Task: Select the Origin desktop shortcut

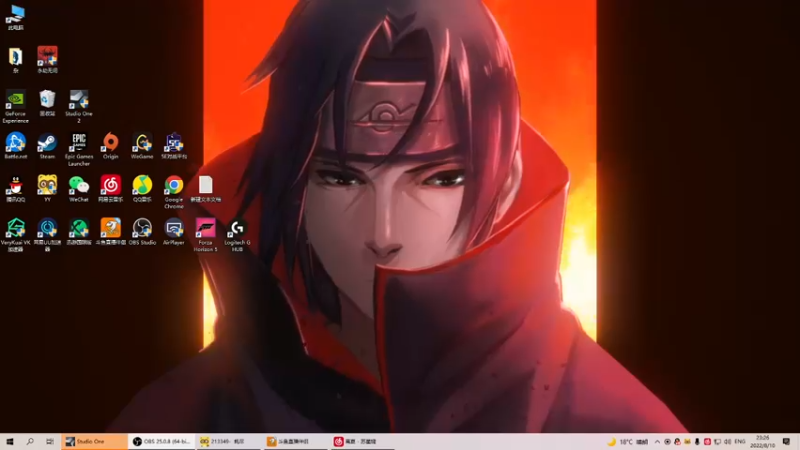Action: (x=111, y=146)
